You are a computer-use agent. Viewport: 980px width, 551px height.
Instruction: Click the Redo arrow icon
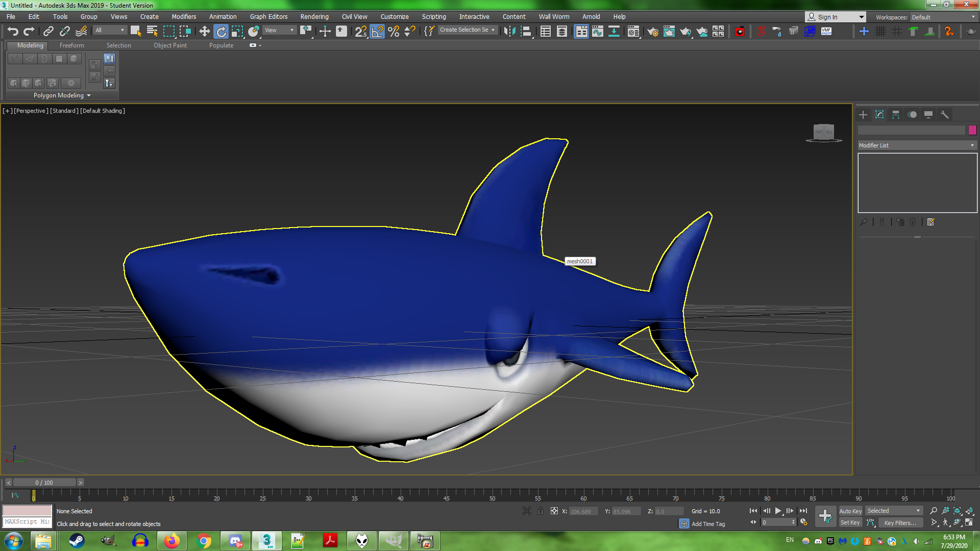[29, 32]
